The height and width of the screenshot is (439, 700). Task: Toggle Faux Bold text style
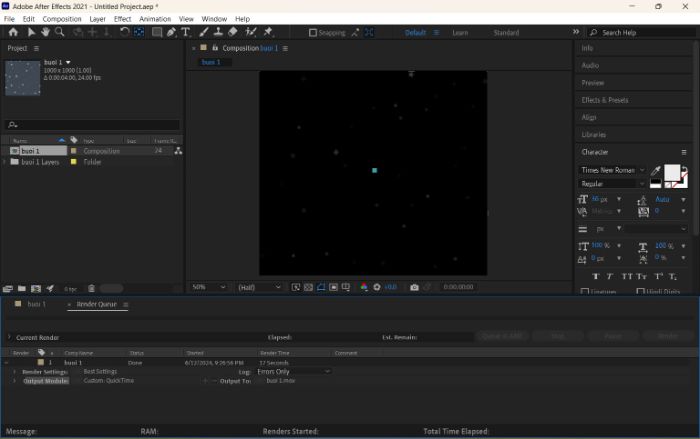click(x=595, y=276)
